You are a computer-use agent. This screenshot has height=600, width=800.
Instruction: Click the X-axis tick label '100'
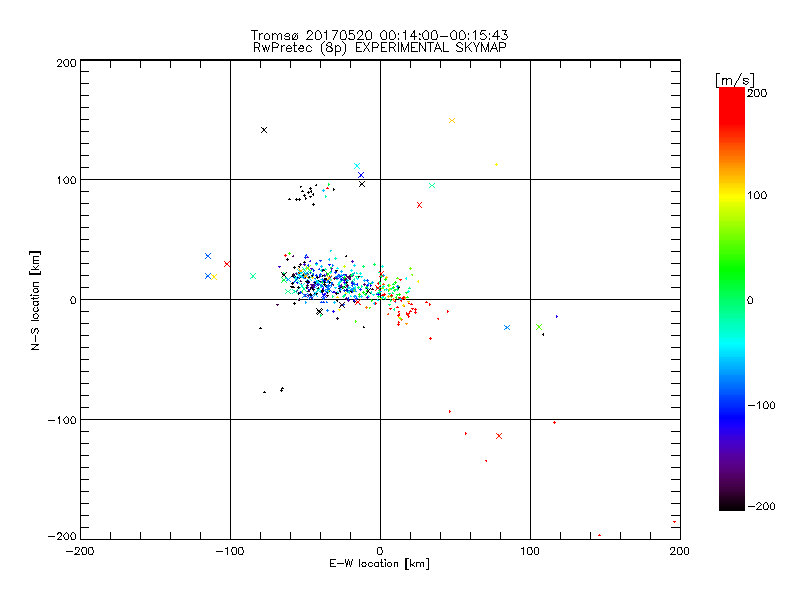(x=530, y=551)
